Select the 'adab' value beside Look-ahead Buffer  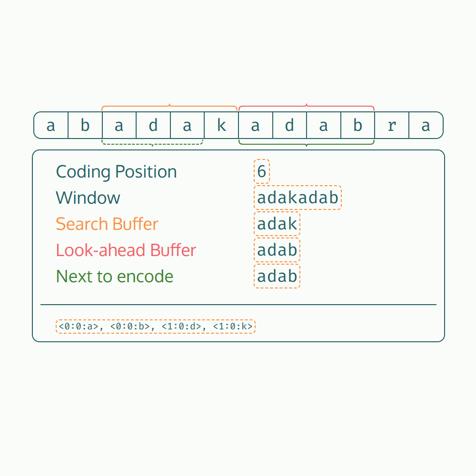(x=277, y=250)
